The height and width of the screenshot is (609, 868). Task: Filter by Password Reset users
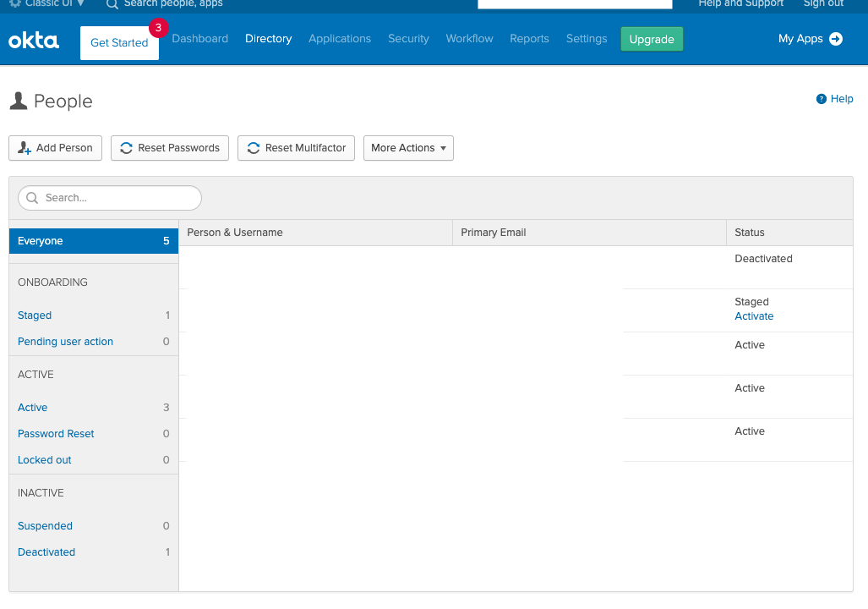(x=56, y=433)
